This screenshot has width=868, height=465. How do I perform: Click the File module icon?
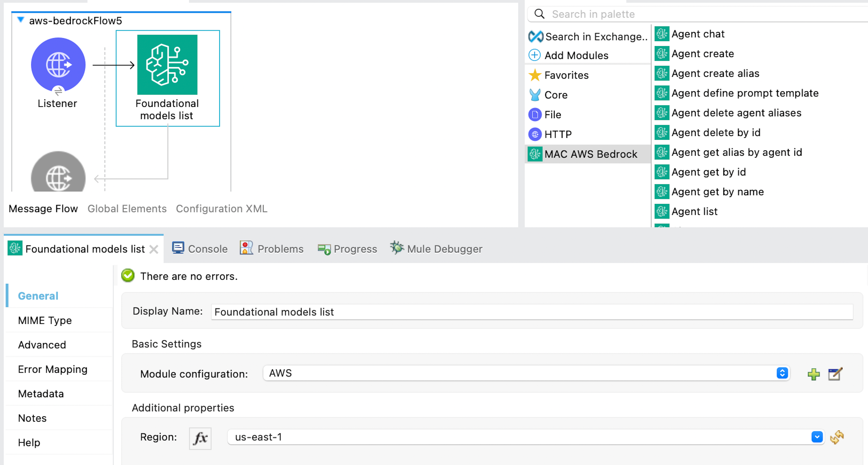[x=535, y=115]
